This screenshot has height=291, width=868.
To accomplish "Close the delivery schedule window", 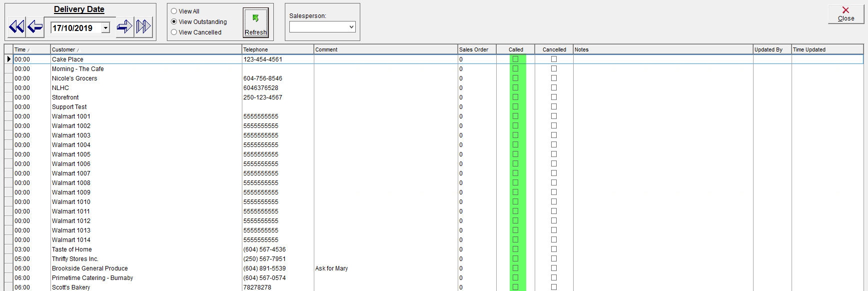I will (x=846, y=14).
